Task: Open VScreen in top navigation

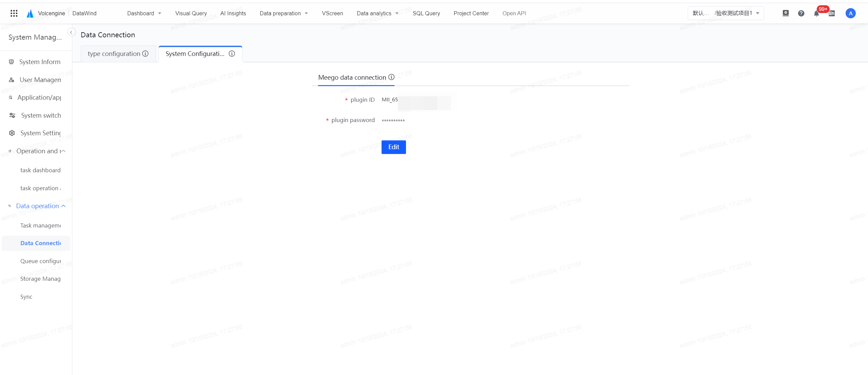Action: pyautogui.click(x=332, y=13)
